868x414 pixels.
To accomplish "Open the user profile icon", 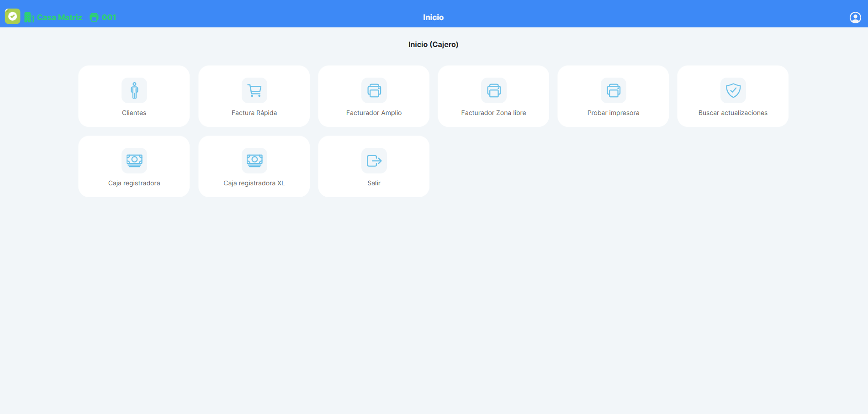I will (855, 17).
